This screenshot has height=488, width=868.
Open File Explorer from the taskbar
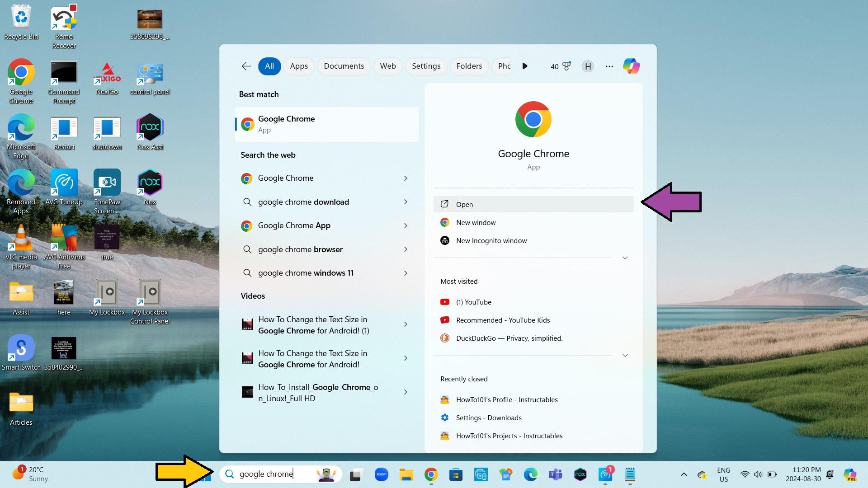pyautogui.click(x=406, y=474)
